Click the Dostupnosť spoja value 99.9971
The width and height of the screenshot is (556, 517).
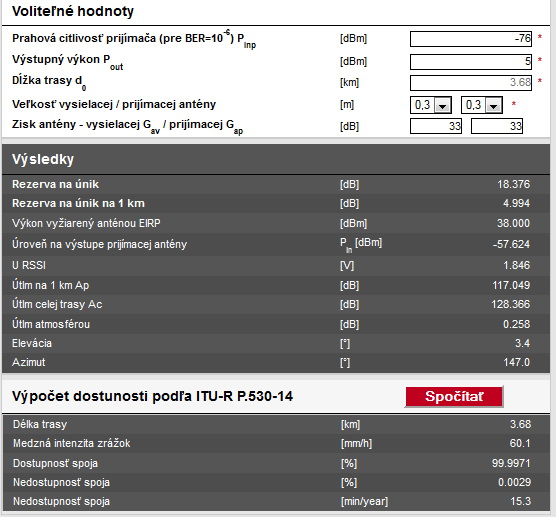pyautogui.click(x=511, y=463)
